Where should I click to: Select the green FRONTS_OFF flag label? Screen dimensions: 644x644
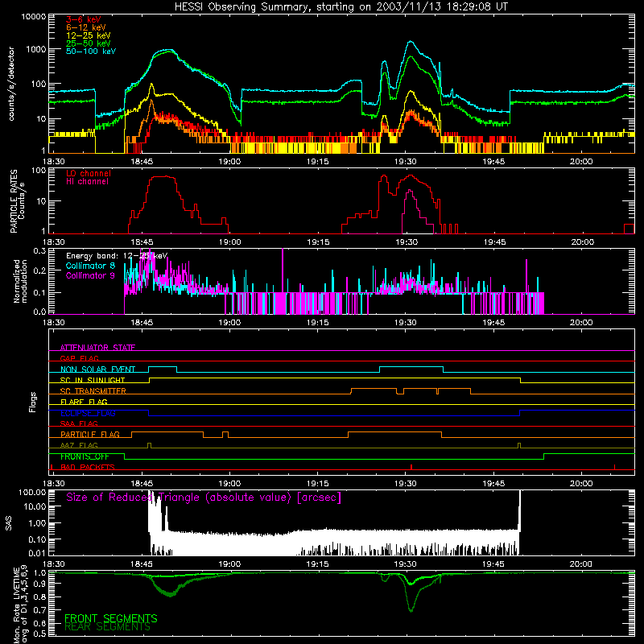pyautogui.click(x=85, y=456)
